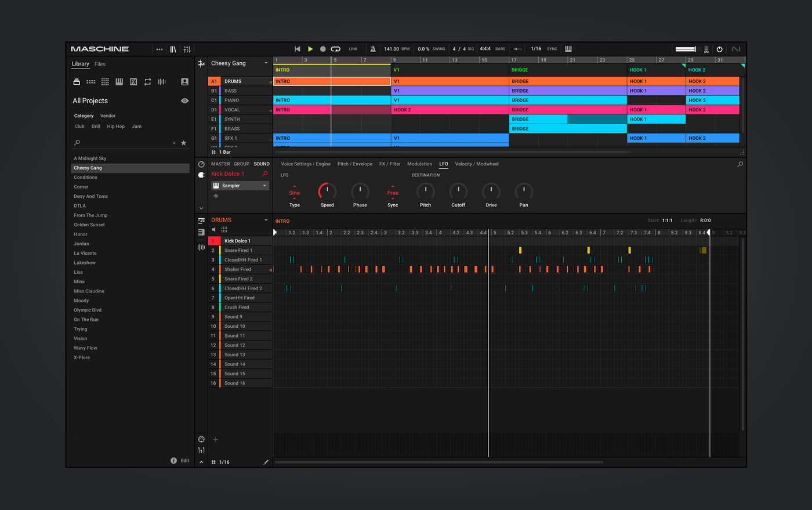
Task: Enable the metronome icon
Action: 373,49
